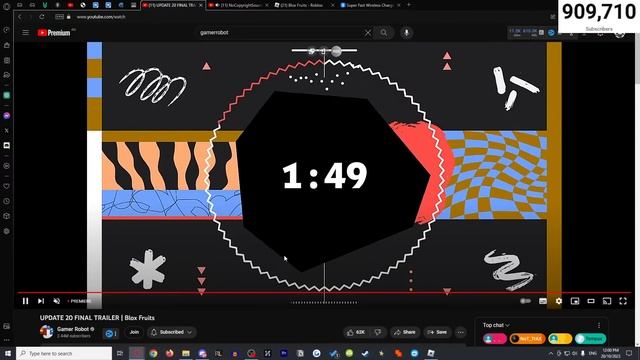Viewport: 640px width, 360px height.
Task: Run search with the magnifier button
Action: click(x=384, y=33)
